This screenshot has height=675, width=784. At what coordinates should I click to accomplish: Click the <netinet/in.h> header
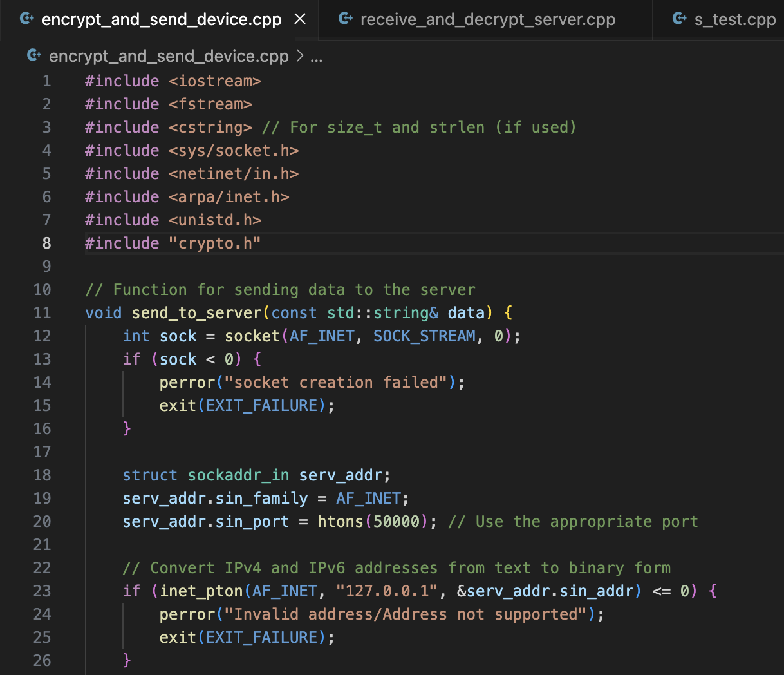tap(234, 174)
